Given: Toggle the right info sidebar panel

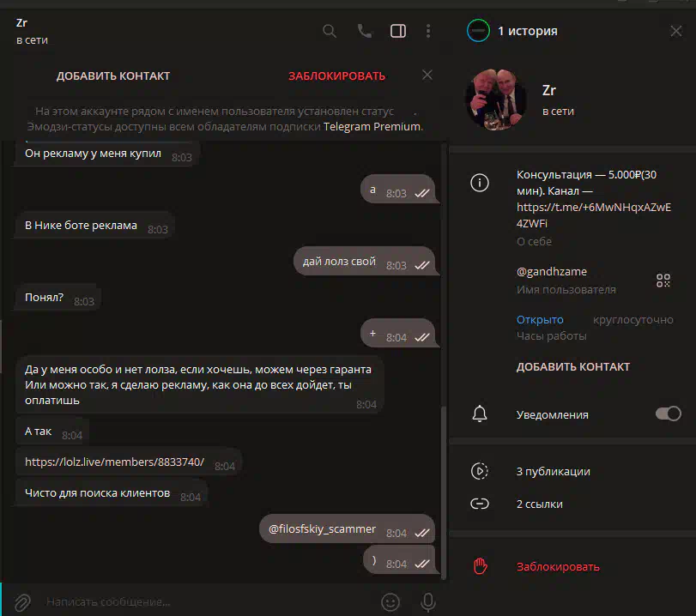Looking at the screenshot, I should [x=398, y=31].
